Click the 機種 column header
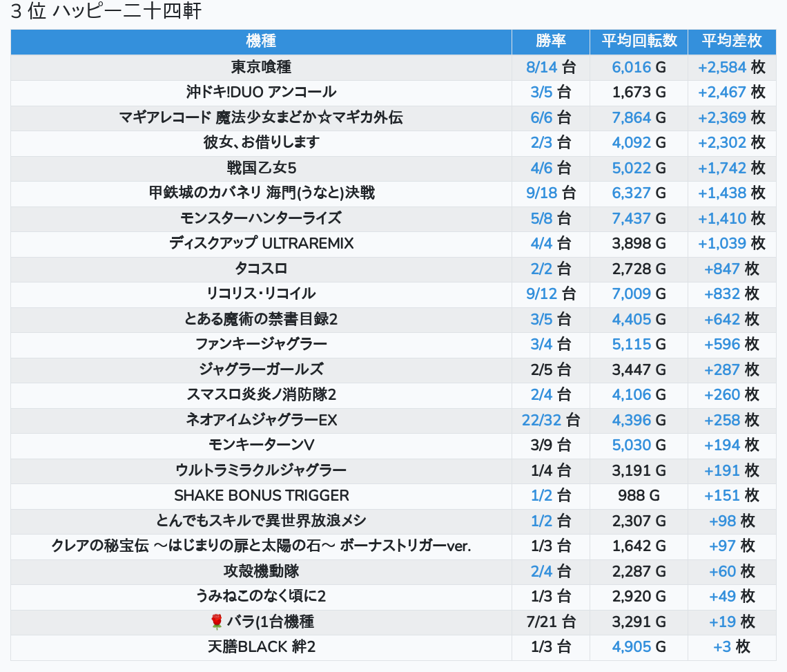787x672 pixels. click(261, 41)
